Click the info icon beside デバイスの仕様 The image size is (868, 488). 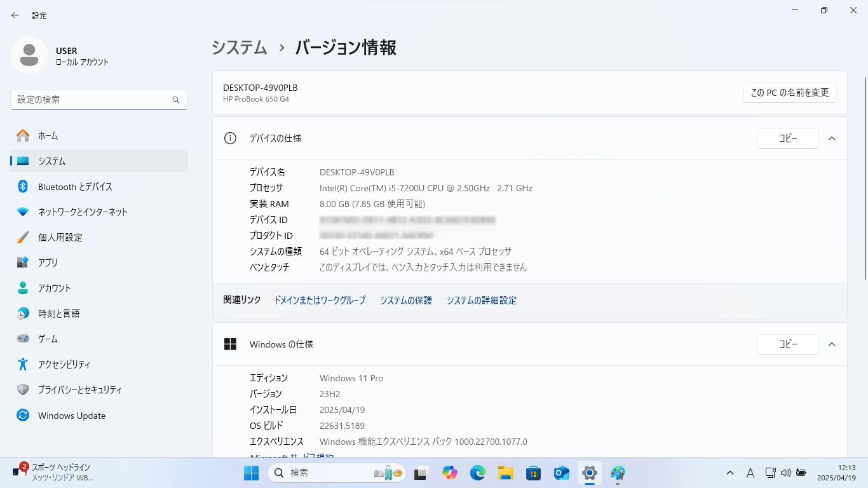230,139
